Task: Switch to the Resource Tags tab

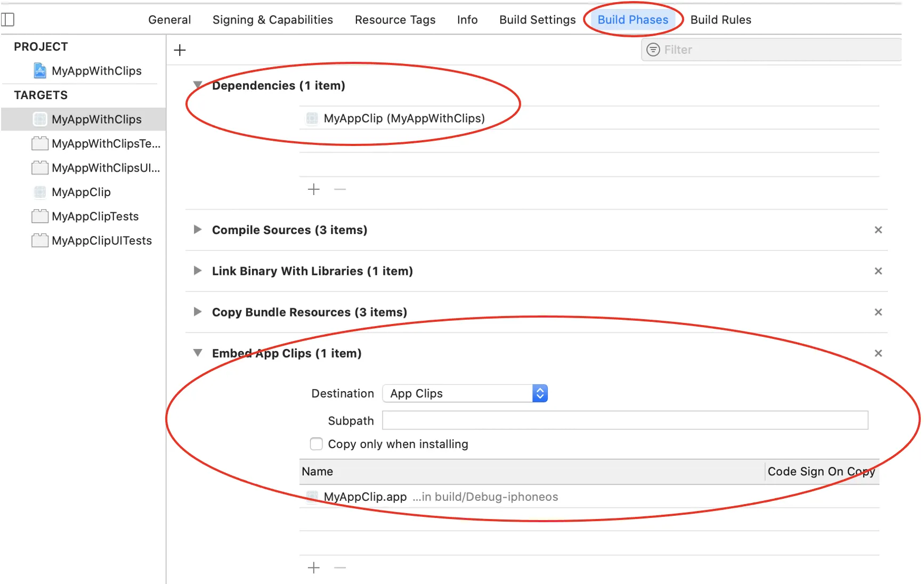Action: pos(395,20)
